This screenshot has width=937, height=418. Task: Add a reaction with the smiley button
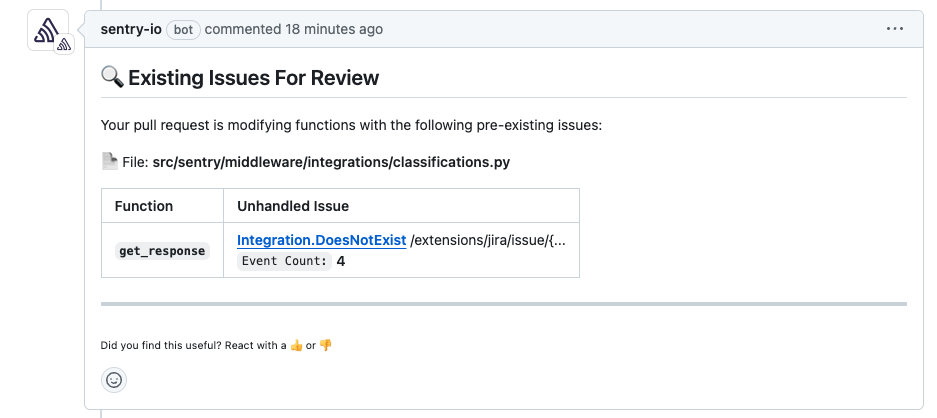[114, 380]
